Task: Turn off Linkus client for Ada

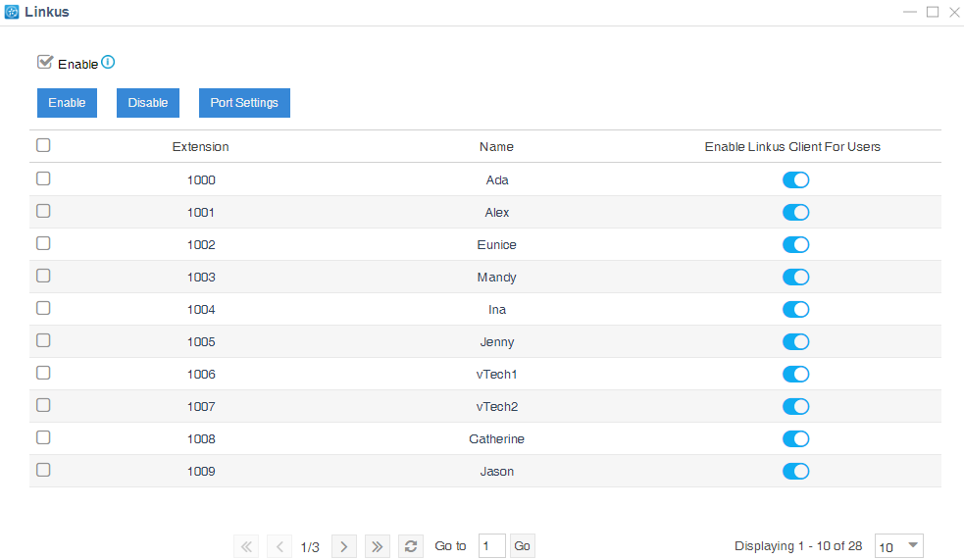Action: 795,179
